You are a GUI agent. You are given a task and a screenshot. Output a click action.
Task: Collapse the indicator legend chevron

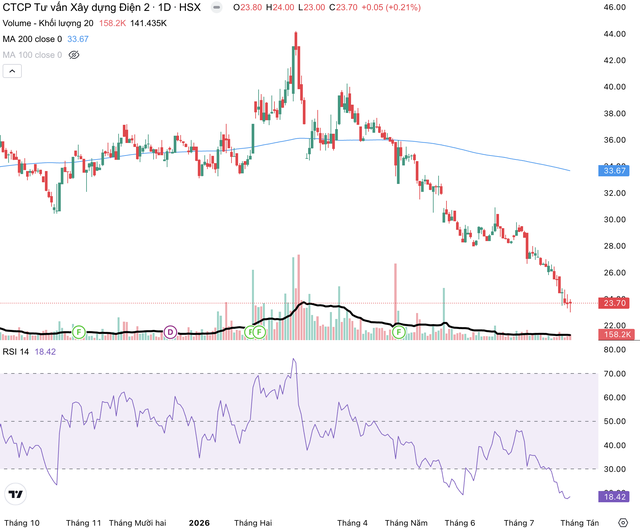tap(12, 71)
